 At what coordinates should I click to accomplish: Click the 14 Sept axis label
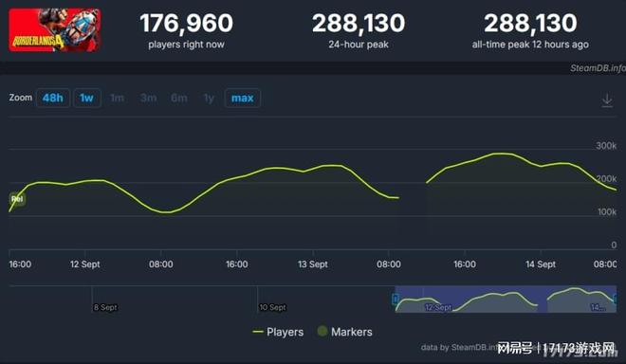tap(541, 264)
